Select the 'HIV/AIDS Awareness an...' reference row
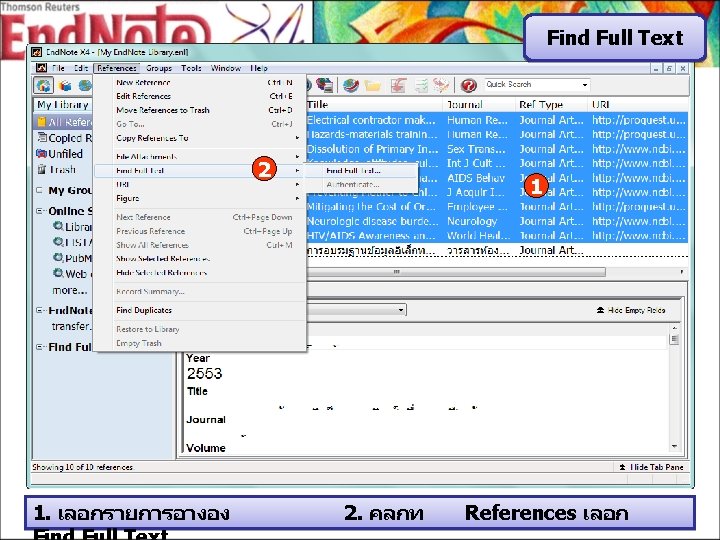 pos(497,236)
